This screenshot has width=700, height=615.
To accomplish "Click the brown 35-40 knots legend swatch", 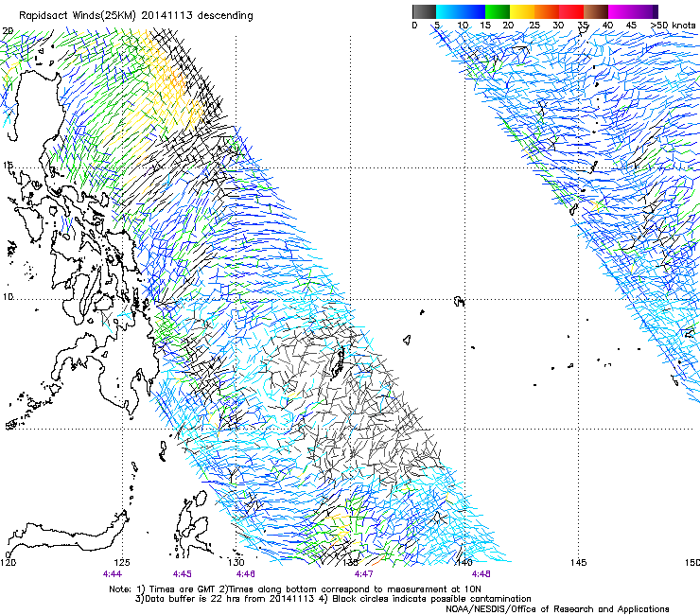I will [596, 11].
